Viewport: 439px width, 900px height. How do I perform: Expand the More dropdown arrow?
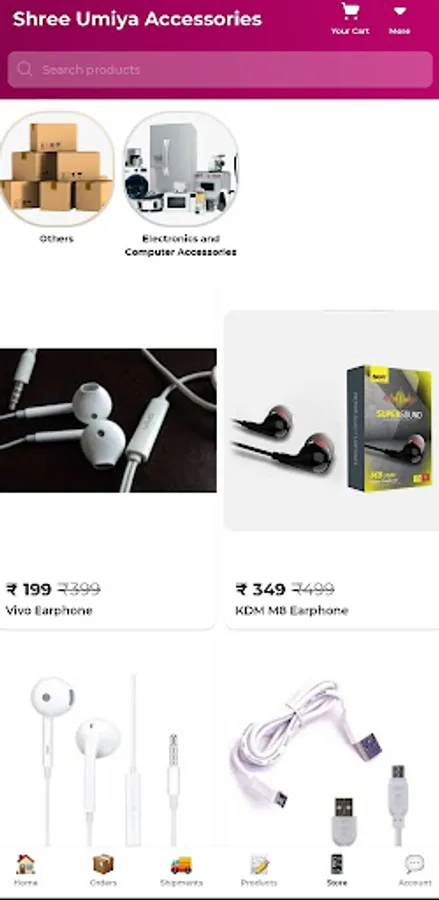[399, 11]
